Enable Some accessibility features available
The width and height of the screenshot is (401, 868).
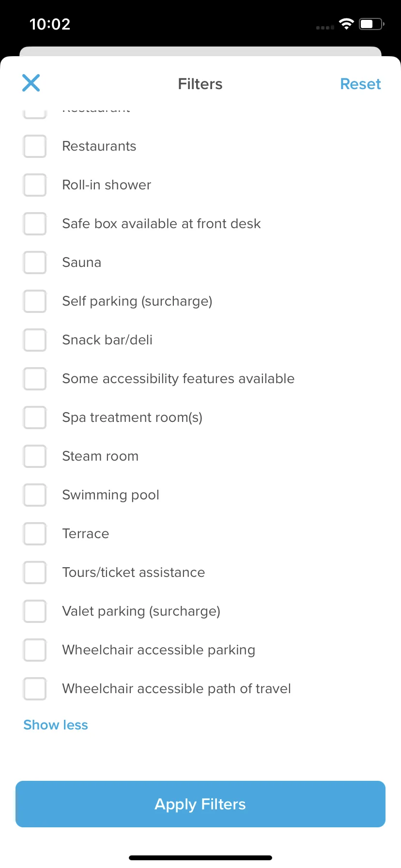35,379
